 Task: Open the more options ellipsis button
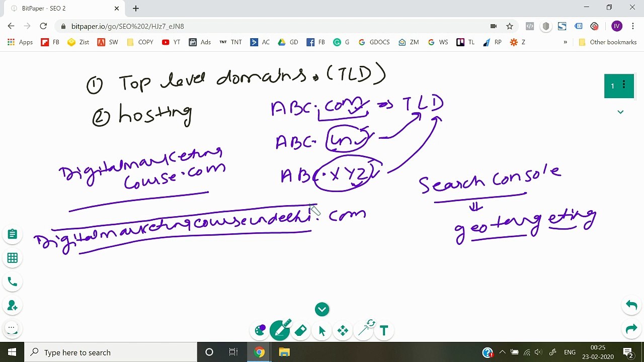click(x=11, y=328)
